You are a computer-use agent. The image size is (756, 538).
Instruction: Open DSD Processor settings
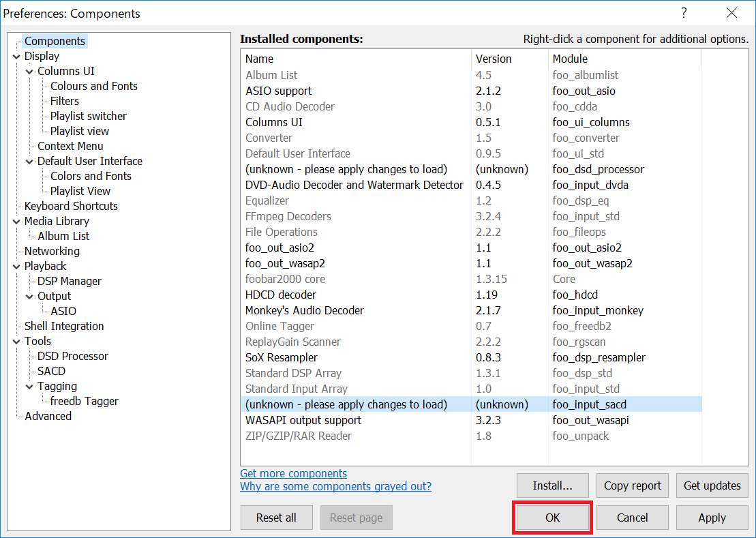[x=73, y=356]
